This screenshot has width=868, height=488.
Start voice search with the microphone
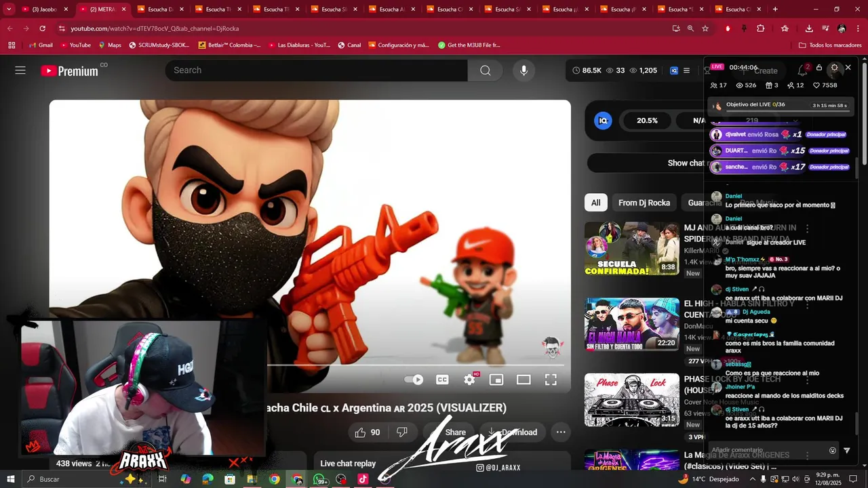pos(524,70)
